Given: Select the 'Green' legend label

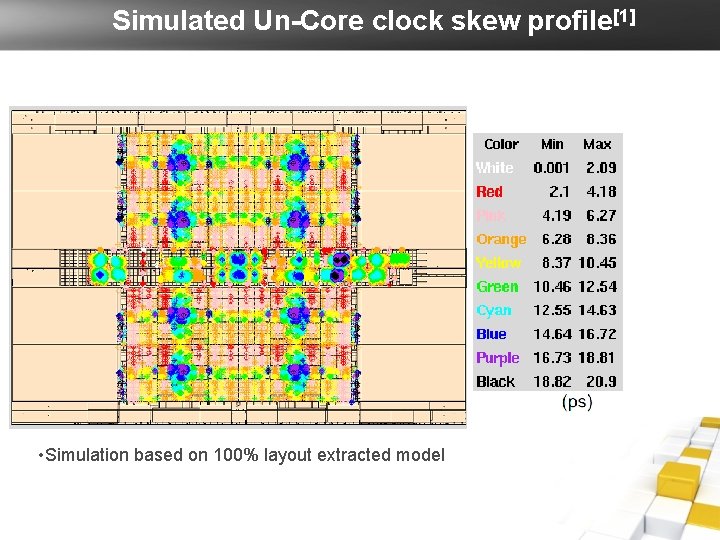Looking at the screenshot, I should click(497, 287).
